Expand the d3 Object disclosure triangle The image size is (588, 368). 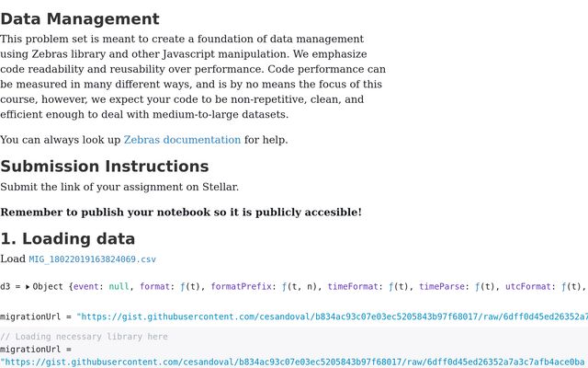tap(28, 287)
